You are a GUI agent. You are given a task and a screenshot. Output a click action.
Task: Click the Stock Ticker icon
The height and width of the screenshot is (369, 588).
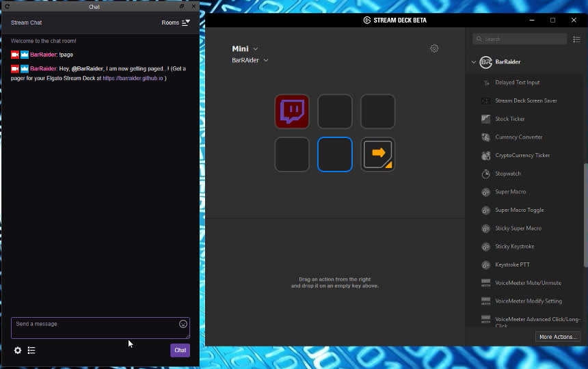(x=486, y=119)
